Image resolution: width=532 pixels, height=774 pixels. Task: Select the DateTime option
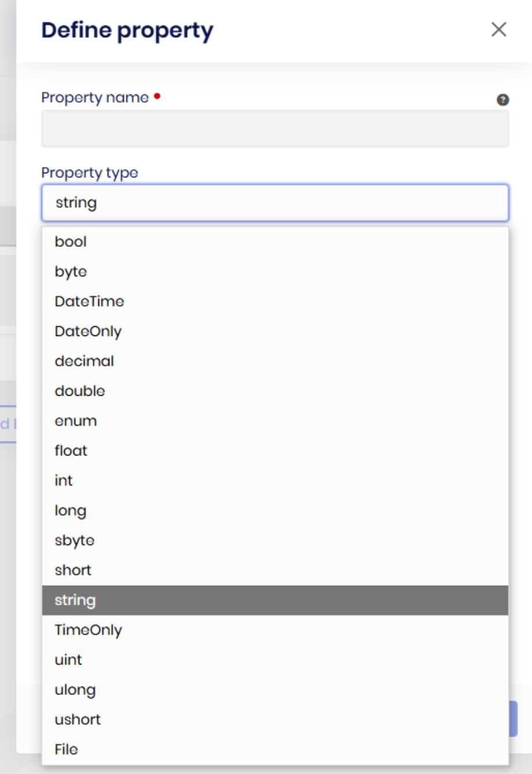point(89,301)
